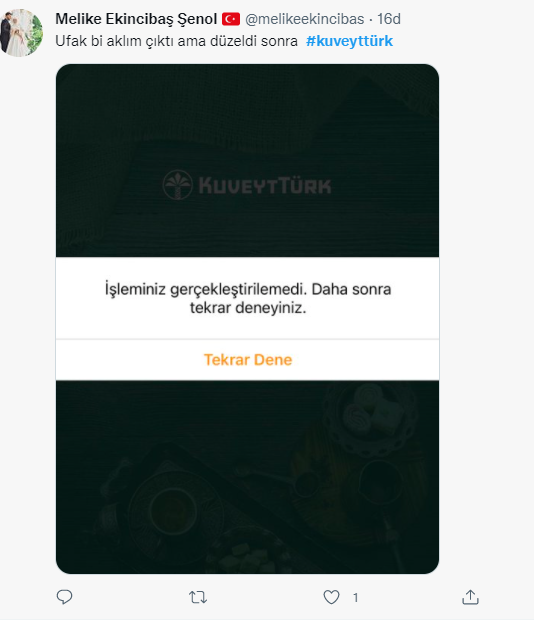This screenshot has height=620, width=534.
Task: Click the KuveytTürk wordmark in the image
Action: pos(265,185)
